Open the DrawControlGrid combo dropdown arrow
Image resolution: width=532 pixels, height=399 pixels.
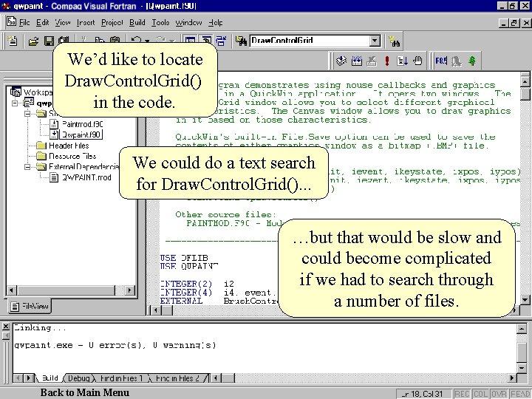point(375,41)
